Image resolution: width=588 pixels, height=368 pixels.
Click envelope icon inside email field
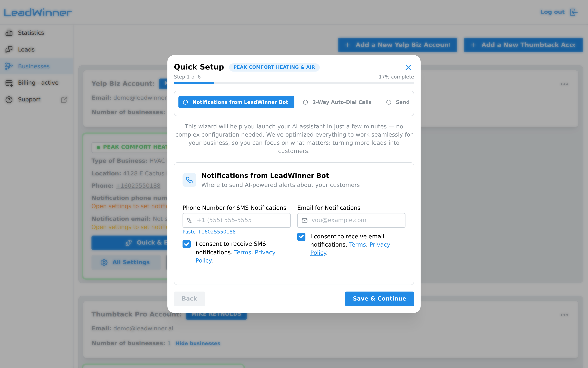[304, 221]
